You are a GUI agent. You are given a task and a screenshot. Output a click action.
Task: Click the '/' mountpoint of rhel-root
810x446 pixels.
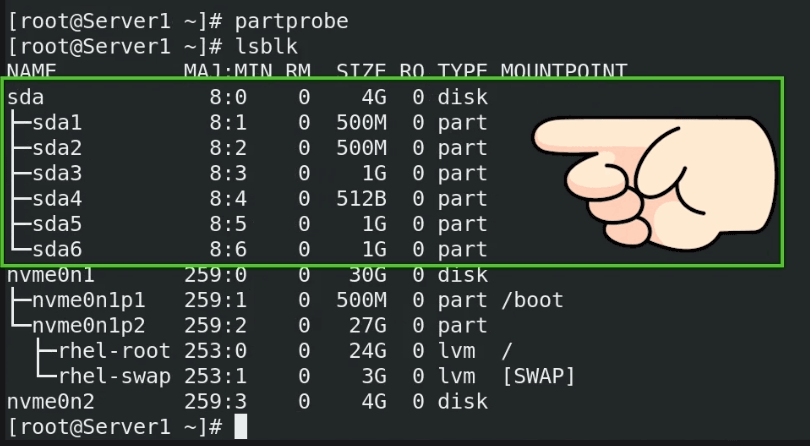pos(507,350)
